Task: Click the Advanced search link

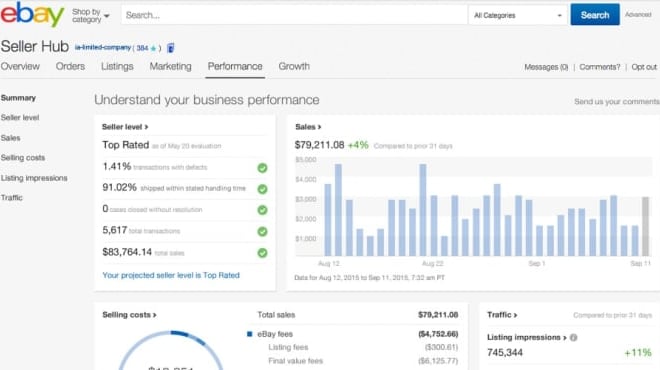Action: 638,15
